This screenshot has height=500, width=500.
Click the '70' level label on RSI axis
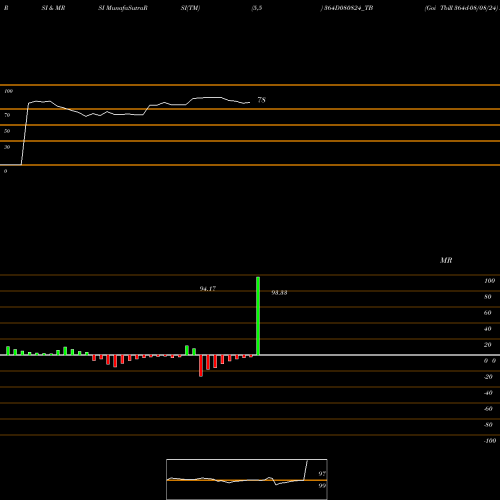click(7, 115)
